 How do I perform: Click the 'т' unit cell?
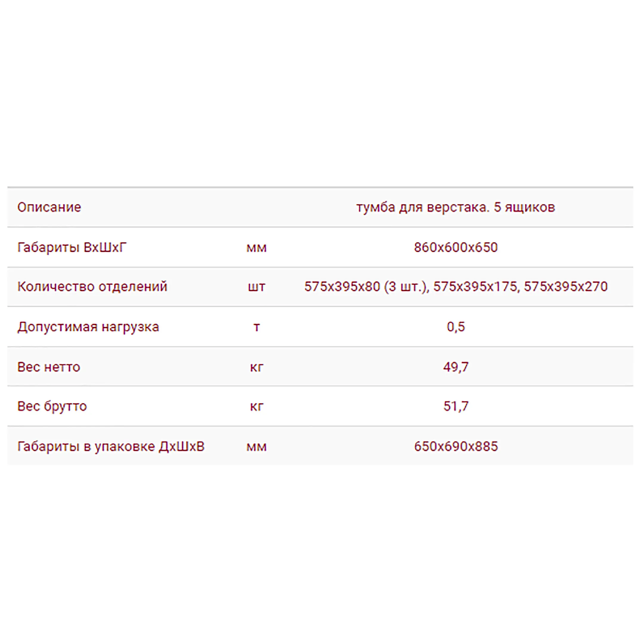pyautogui.click(x=256, y=328)
